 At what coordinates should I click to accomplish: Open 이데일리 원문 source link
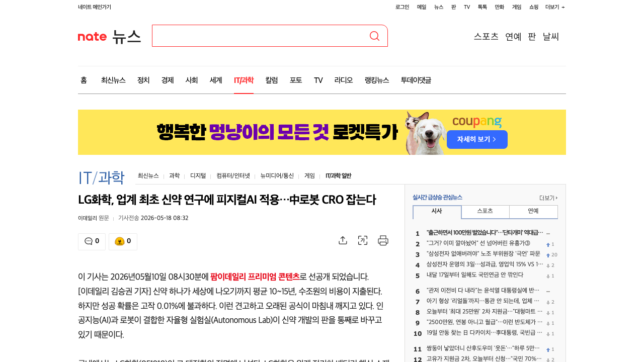pyautogui.click(x=94, y=218)
